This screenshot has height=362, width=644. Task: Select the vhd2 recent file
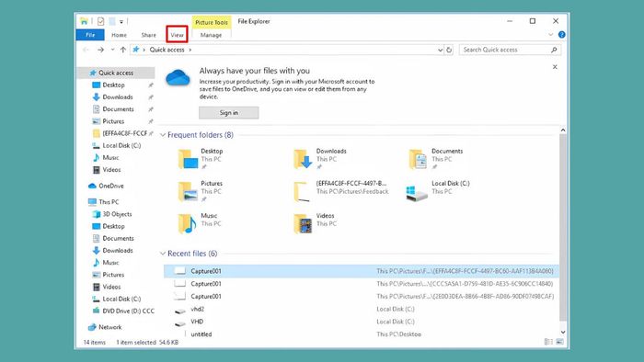pos(362,309)
